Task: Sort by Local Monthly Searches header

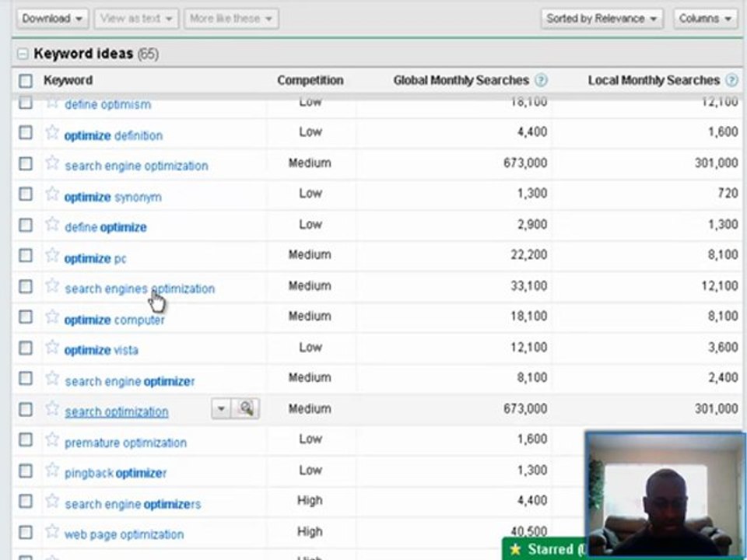Action: 654,80
